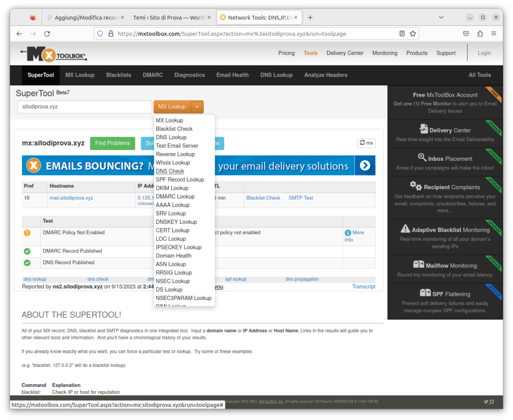
Task: Click the MX Lookup orange button
Action: [x=172, y=107]
